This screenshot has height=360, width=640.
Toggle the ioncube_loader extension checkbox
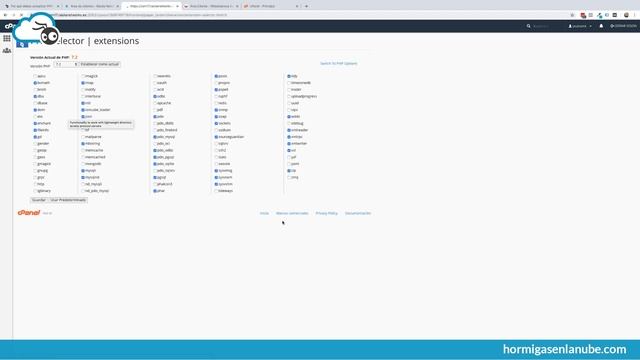coord(83,110)
